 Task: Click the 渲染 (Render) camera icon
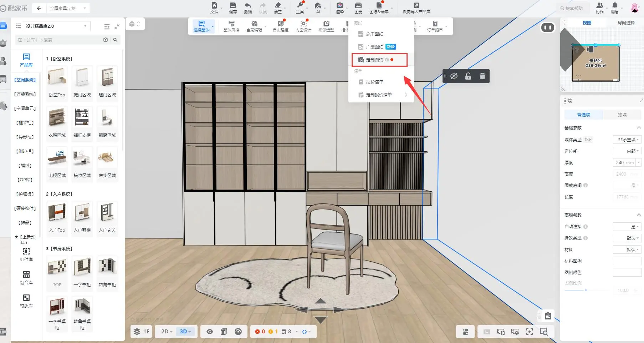(x=340, y=5)
